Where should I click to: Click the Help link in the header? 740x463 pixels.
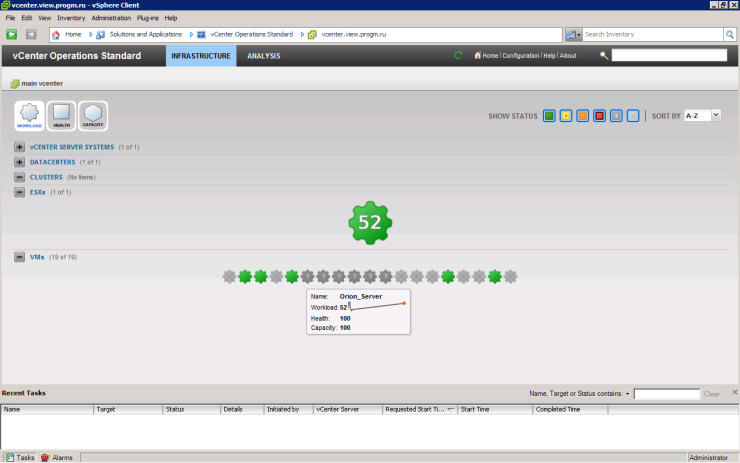click(549, 56)
